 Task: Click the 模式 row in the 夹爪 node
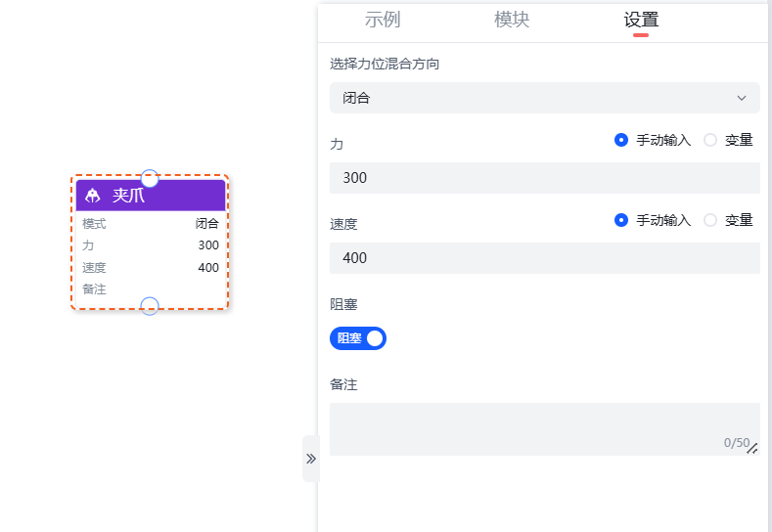coord(151,223)
